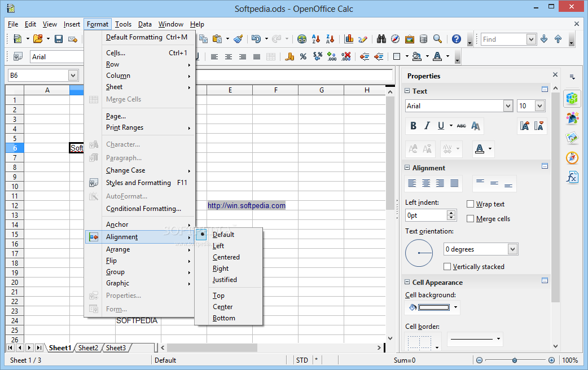Screen dimensions: 588x370
Task: Click Find Next down arrow
Action: click(x=544, y=39)
